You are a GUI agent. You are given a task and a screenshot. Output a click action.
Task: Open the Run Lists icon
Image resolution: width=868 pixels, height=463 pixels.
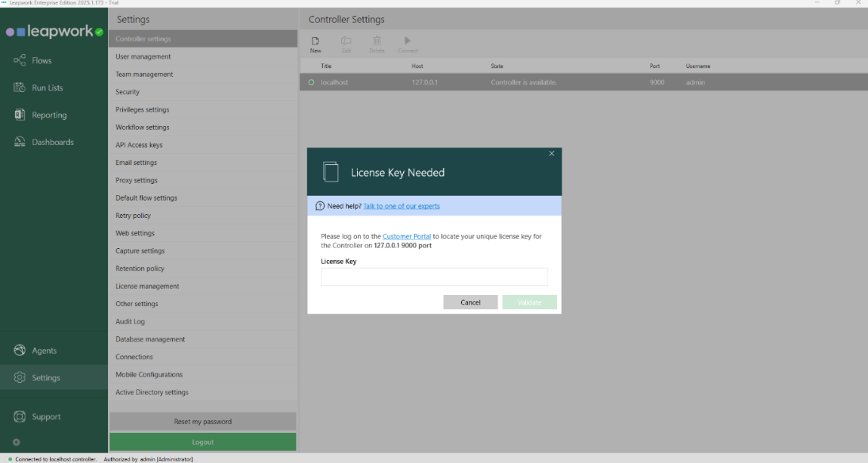(20, 87)
